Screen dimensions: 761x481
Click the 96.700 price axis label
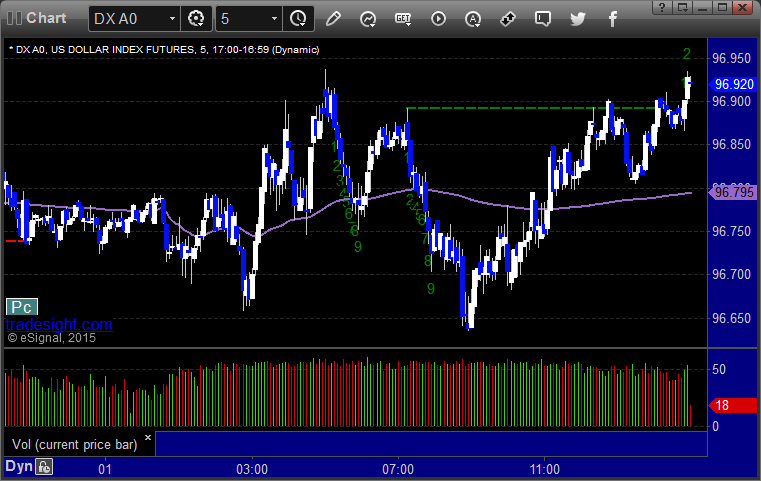click(731, 275)
